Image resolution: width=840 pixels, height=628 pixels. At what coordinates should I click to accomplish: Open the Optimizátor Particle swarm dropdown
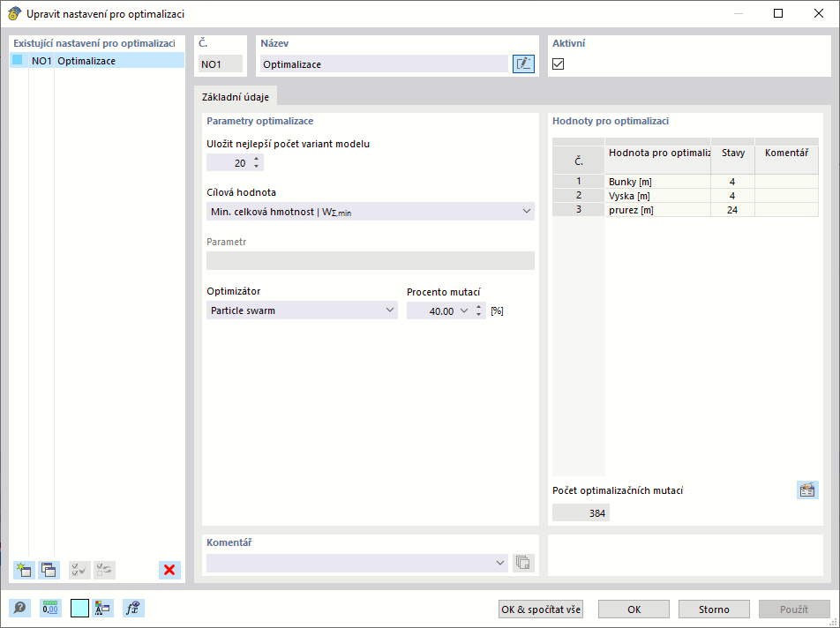pos(389,310)
